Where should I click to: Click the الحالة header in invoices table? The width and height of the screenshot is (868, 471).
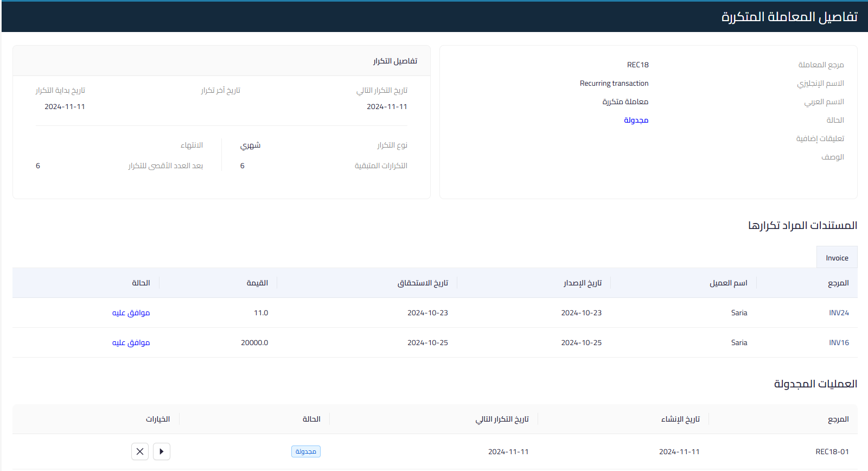click(141, 283)
